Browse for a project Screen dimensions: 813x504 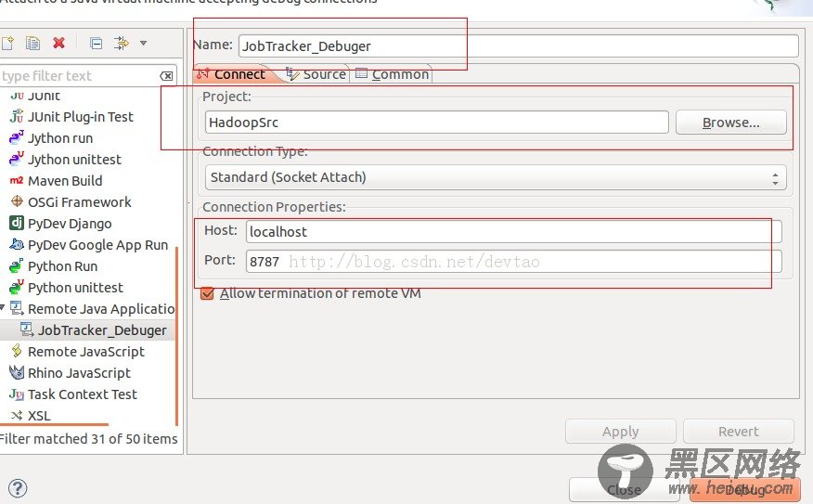(731, 123)
